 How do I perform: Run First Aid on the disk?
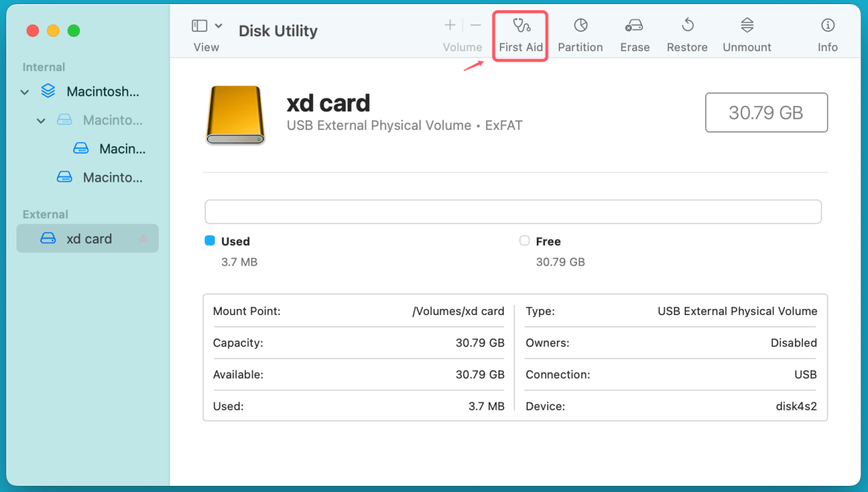tap(521, 35)
